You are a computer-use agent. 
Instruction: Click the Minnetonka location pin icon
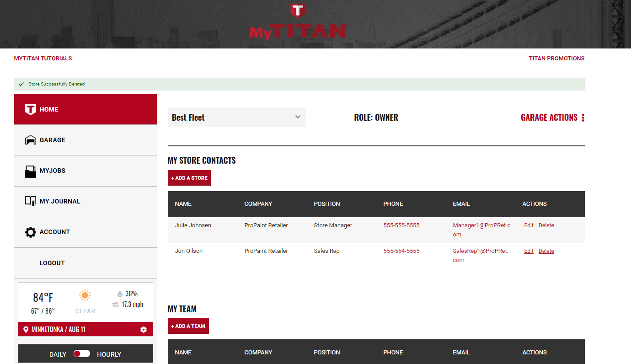[x=26, y=330]
